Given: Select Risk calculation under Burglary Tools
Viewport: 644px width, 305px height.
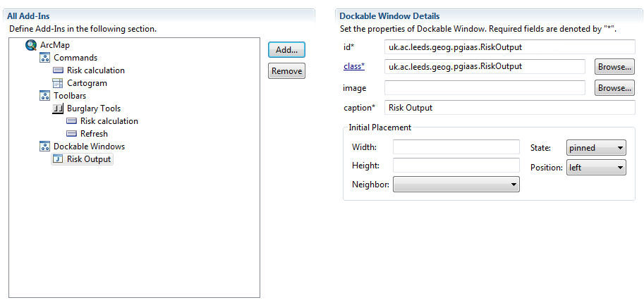Looking at the screenshot, I should point(109,121).
